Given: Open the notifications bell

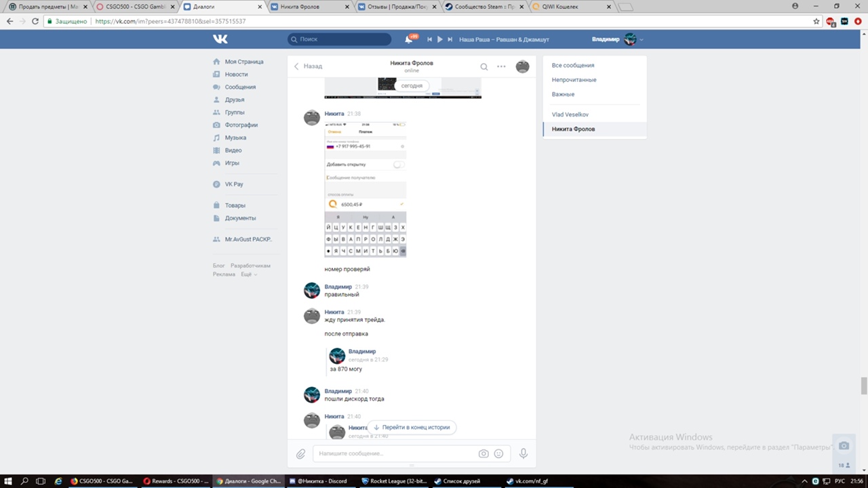Looking at the screenshot, I should tap(408, 39).
